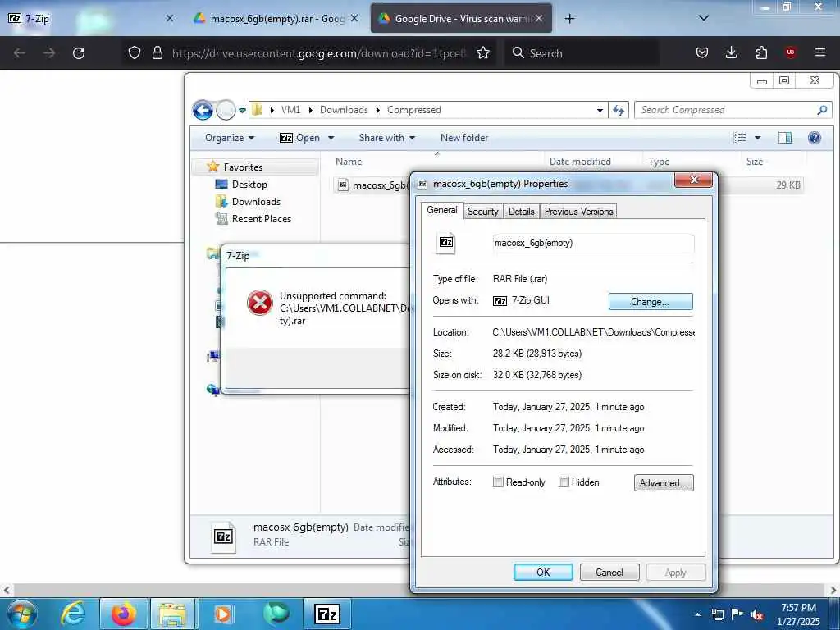
Task: Select Desktop under Favorites
Action: pyautogui.click(x=249, y=185)
